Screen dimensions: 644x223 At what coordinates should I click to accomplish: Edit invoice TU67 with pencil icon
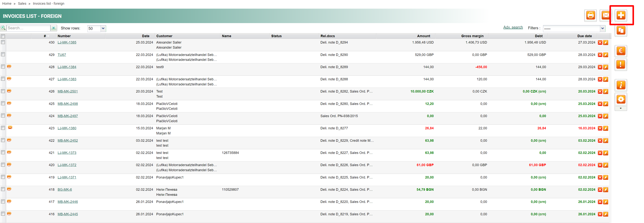click(x=605, y=55)
